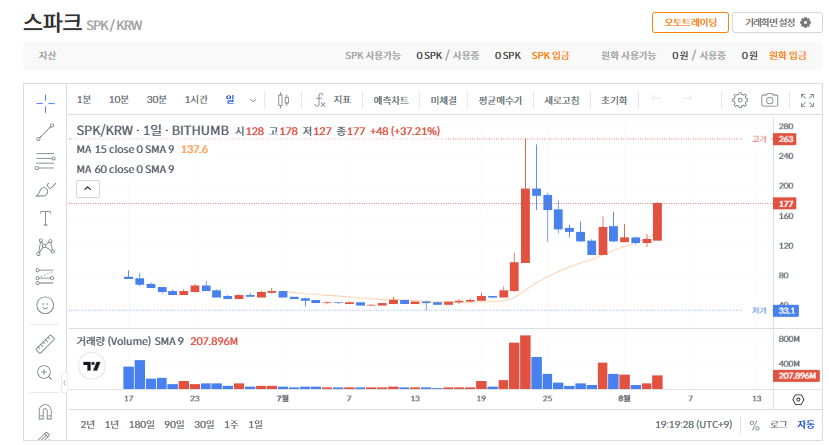Set the date range to 90일
The height and width of the screenshot is (445, 829).
tap(174, 424)
